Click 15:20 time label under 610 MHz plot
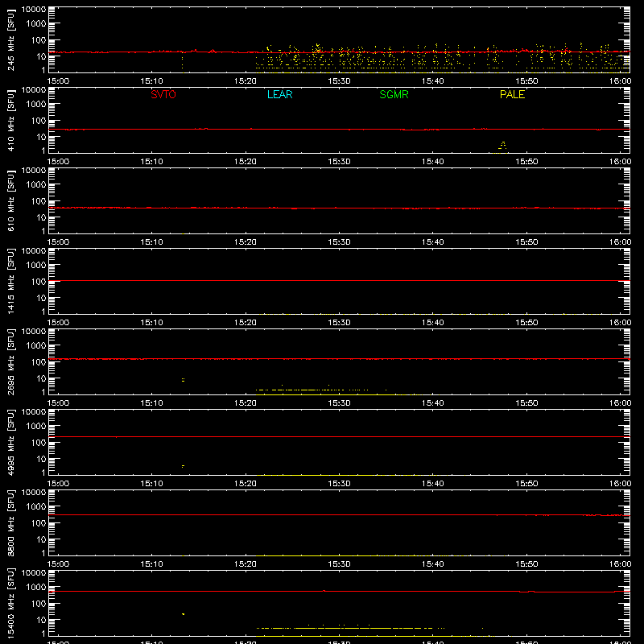This screenshot has height=644, width=644. click(x=246, y=242)
